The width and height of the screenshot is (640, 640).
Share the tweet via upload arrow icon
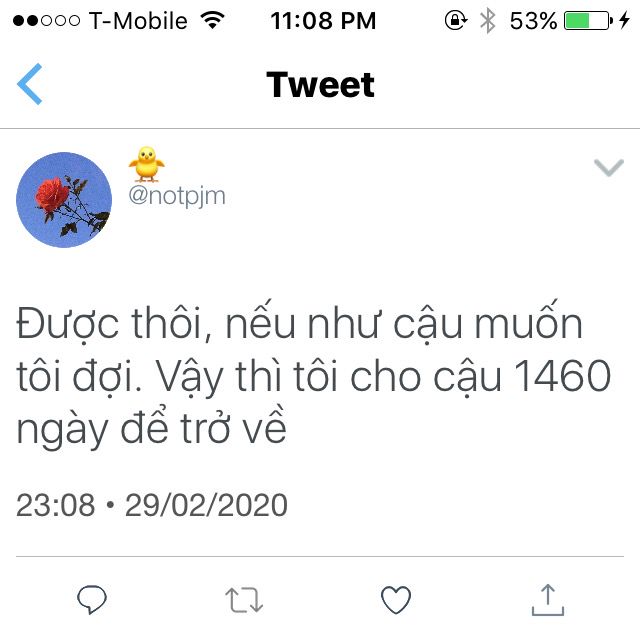click(548, 600)
